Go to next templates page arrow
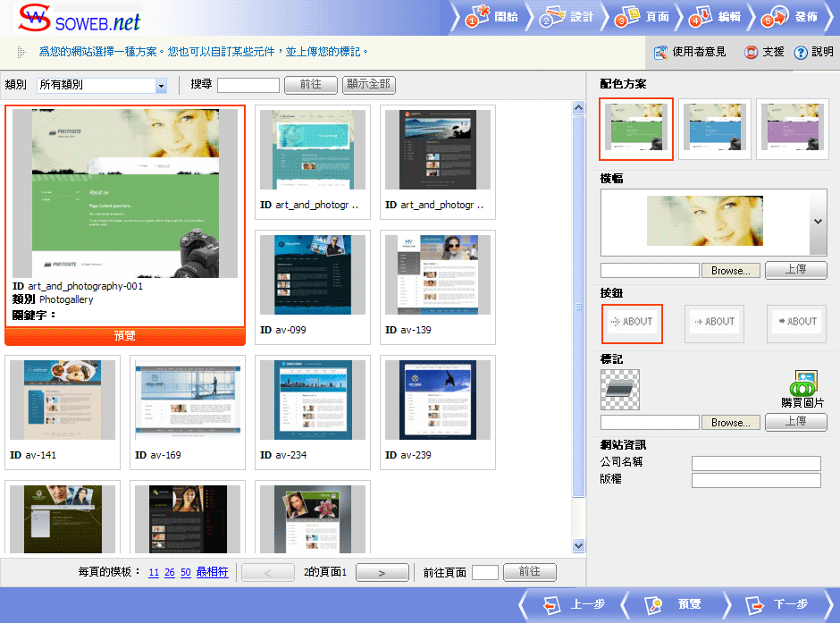The width and height of the screenshot is (840, 623). click(382, 573)
